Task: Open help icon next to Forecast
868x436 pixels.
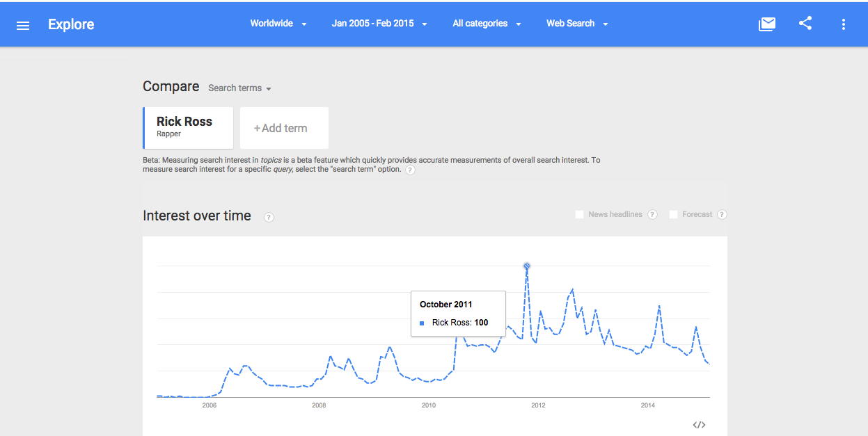Action: coord(722,215)
